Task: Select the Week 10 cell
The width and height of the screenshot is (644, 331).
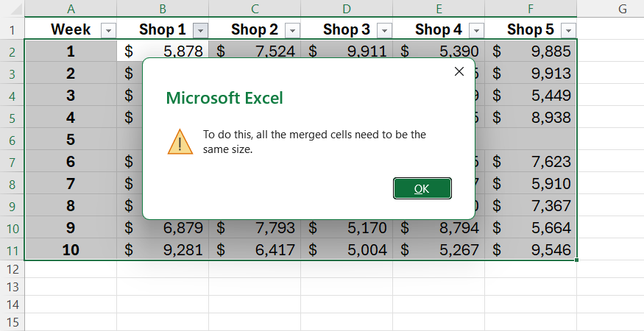Action: (71, 250)
